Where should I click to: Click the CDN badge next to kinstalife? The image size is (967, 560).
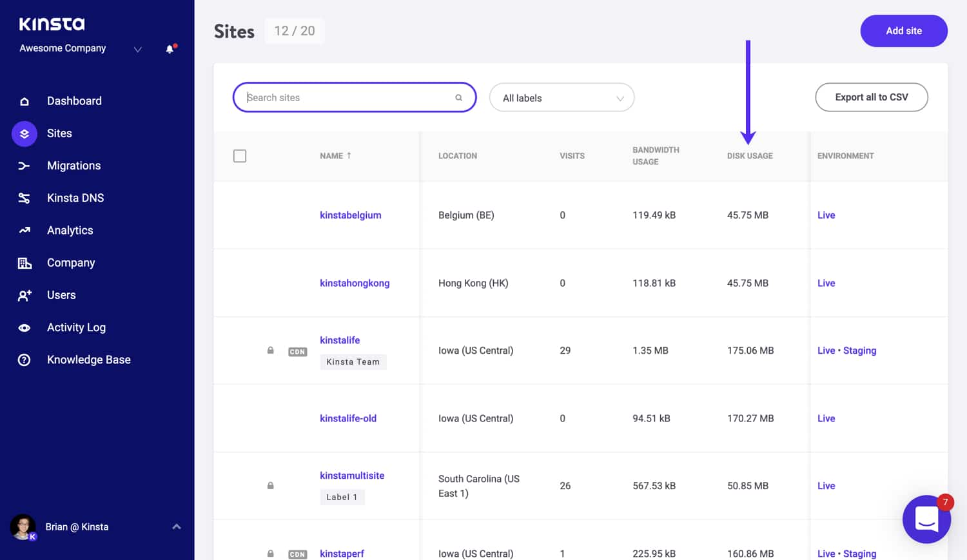click(297, 352)
